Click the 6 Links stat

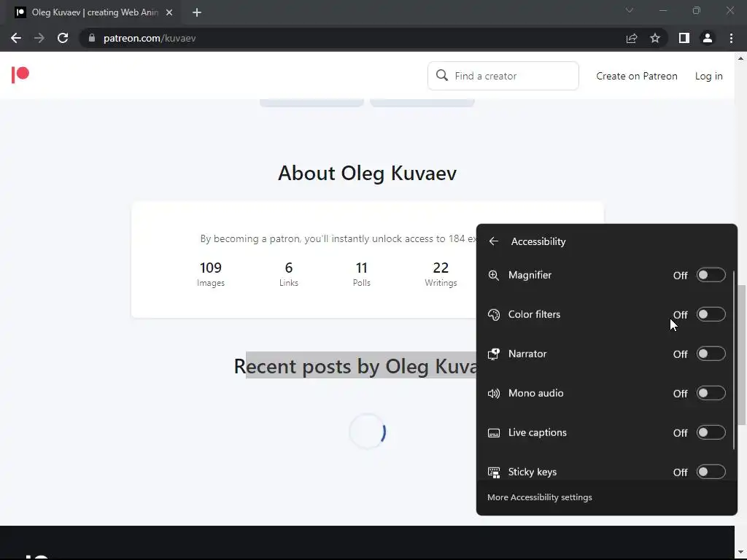[x=289, y=274]
